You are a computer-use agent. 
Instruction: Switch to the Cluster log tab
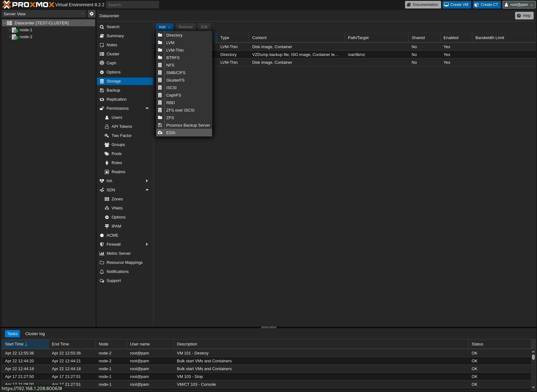point(35,334)
